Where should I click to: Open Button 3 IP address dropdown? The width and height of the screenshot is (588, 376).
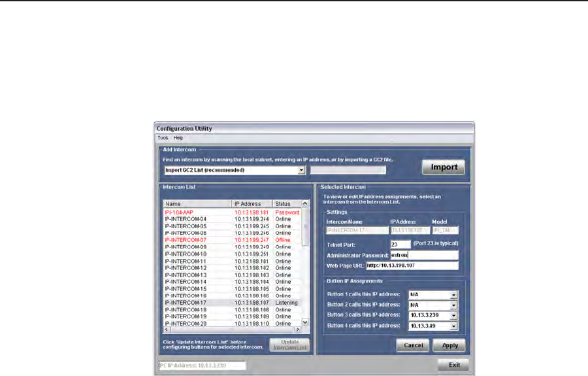pos(454,316)
